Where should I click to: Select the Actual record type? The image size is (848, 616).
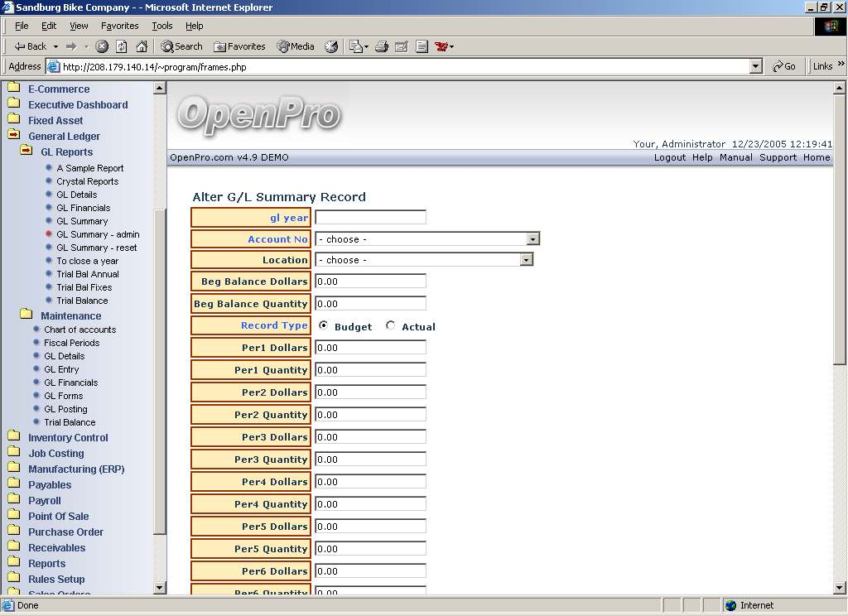[x=391, y=325]
